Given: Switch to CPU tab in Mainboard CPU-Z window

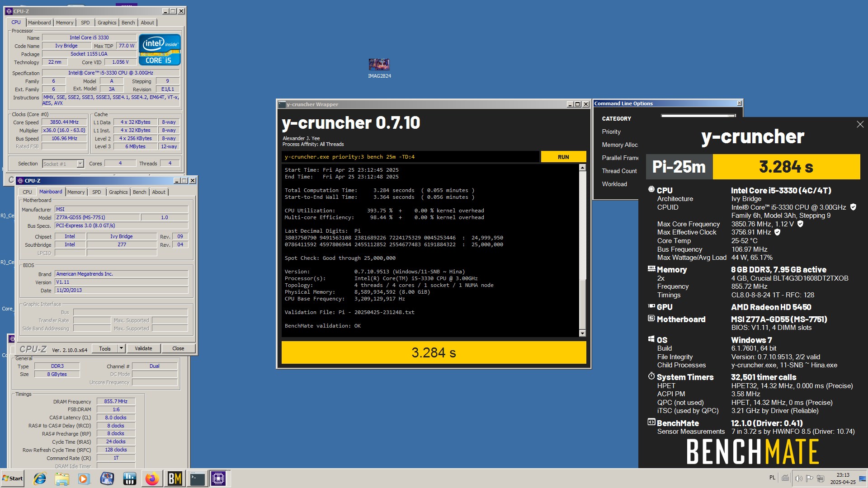Looking at the screenshot, I should (27, 192).
